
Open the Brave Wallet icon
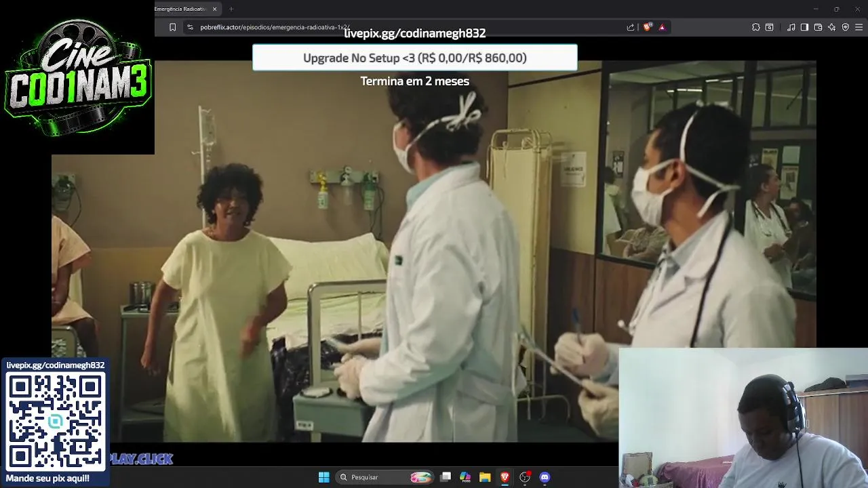[x=818, y=27]
